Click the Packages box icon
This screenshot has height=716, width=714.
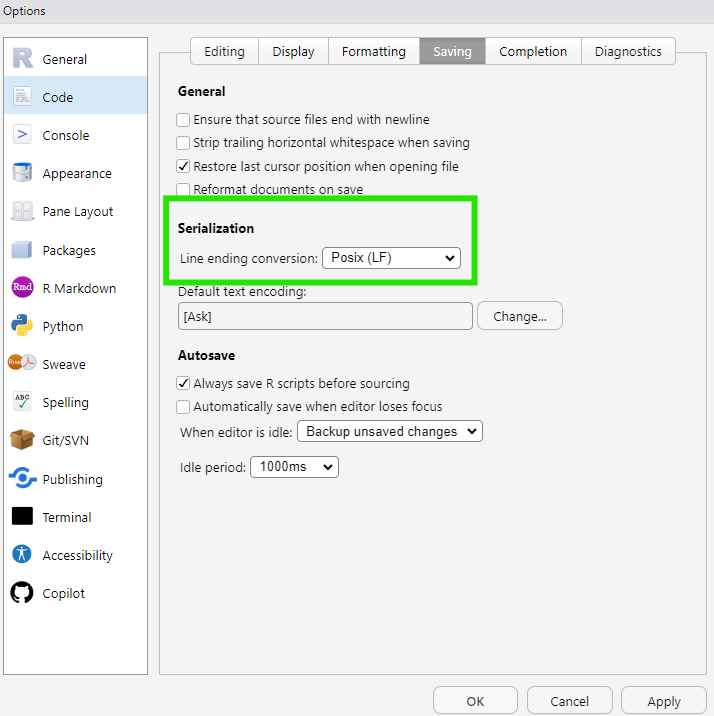pos(22,250)
